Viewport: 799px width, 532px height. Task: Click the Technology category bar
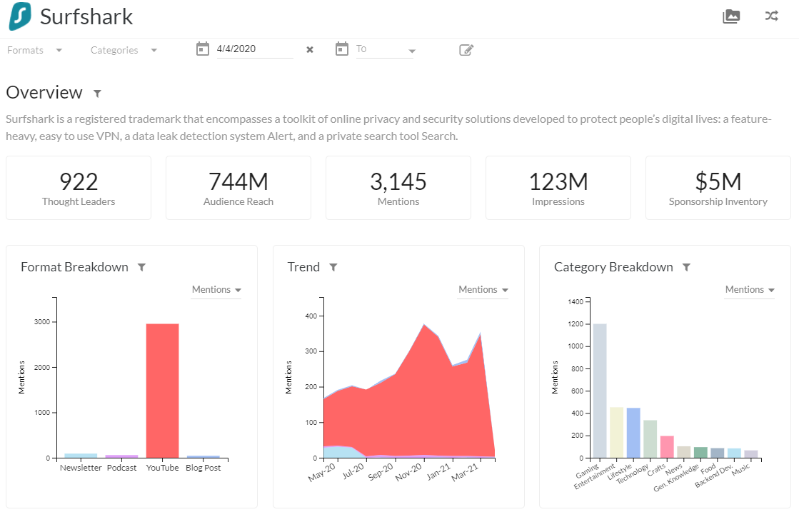(x=650, y=439)
